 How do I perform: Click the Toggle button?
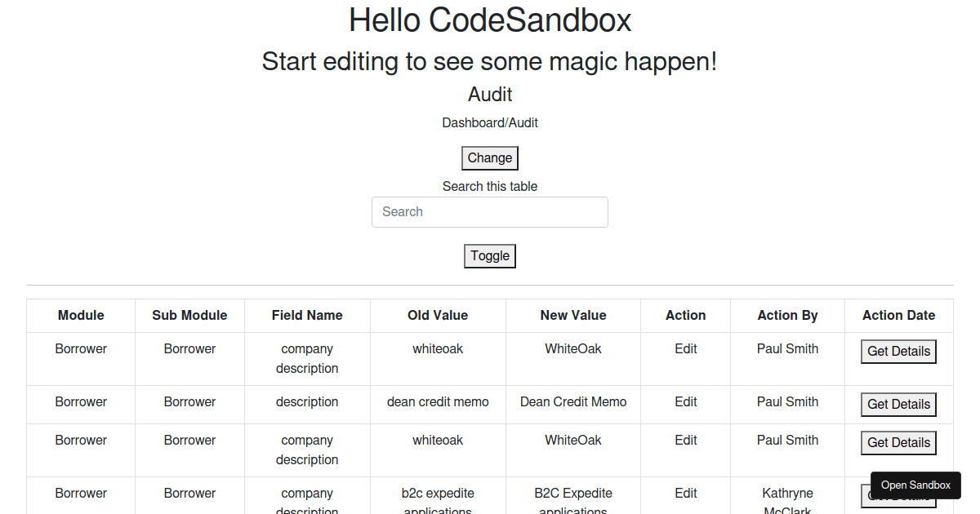tap(489, 255)
